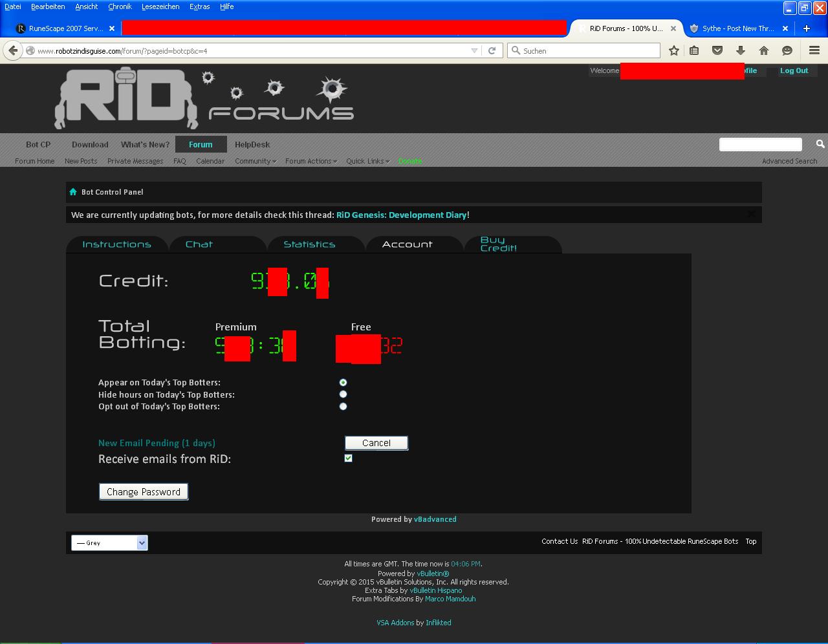Open RiD Genesis: Development Diary link
This screenshot has width=828, height=644.
coord(401,215)
